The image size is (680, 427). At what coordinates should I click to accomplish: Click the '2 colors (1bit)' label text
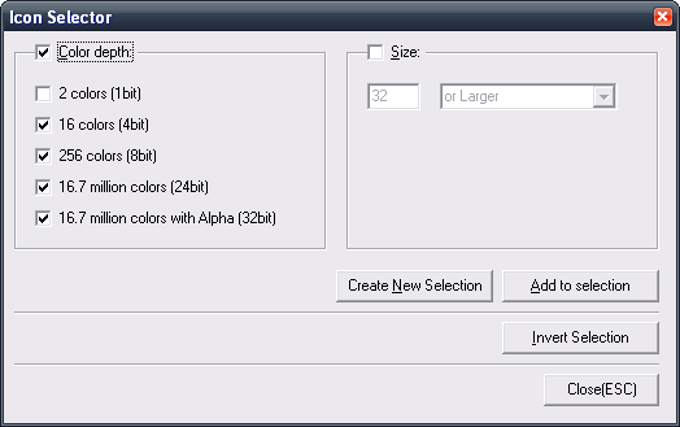click(100, 94)
